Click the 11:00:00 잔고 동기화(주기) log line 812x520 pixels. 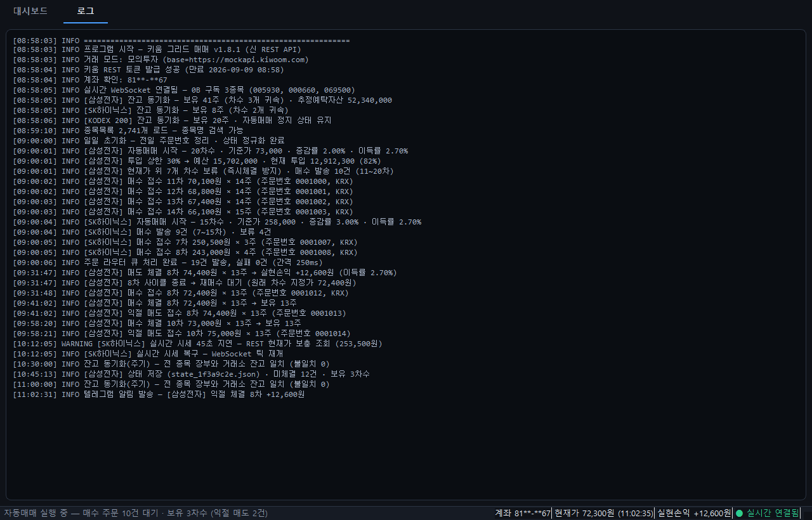tap(171, 384)
